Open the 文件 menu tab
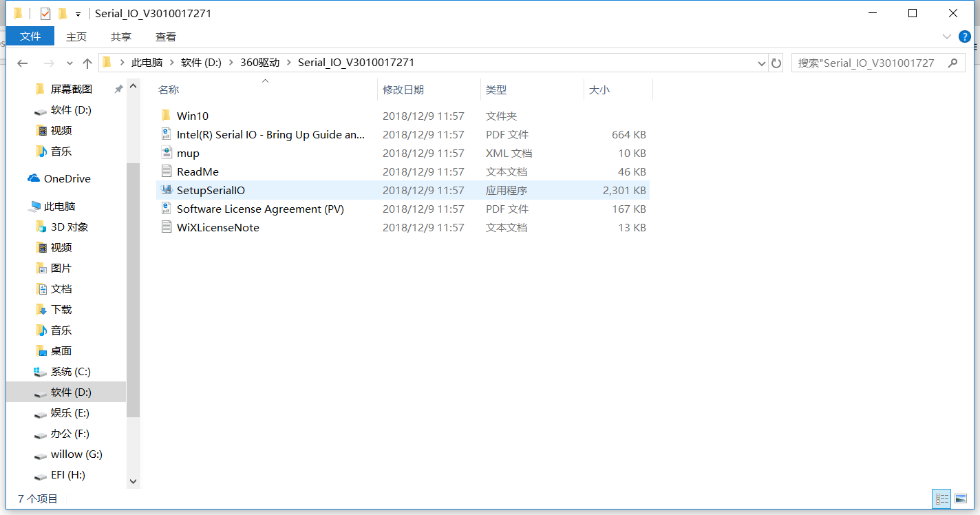Screen dimensions: 980x515 tap(30, 36)
